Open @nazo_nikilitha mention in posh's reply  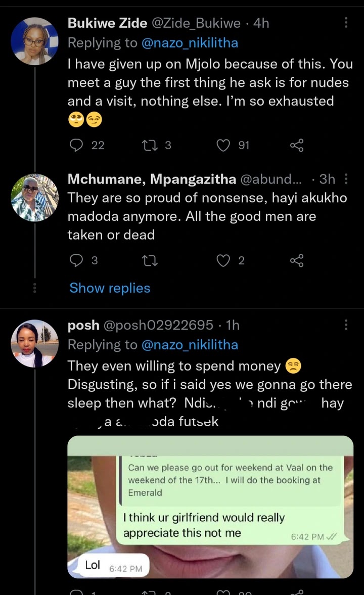(189, 345)
